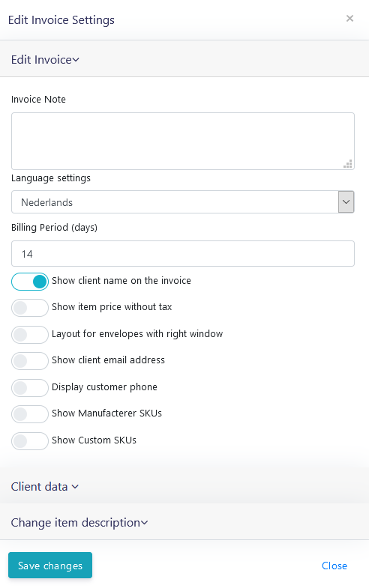Image resolution: width=369 pixels, height=588 pixels.
Task: Click the Save changes button
Action: point(50,565)
